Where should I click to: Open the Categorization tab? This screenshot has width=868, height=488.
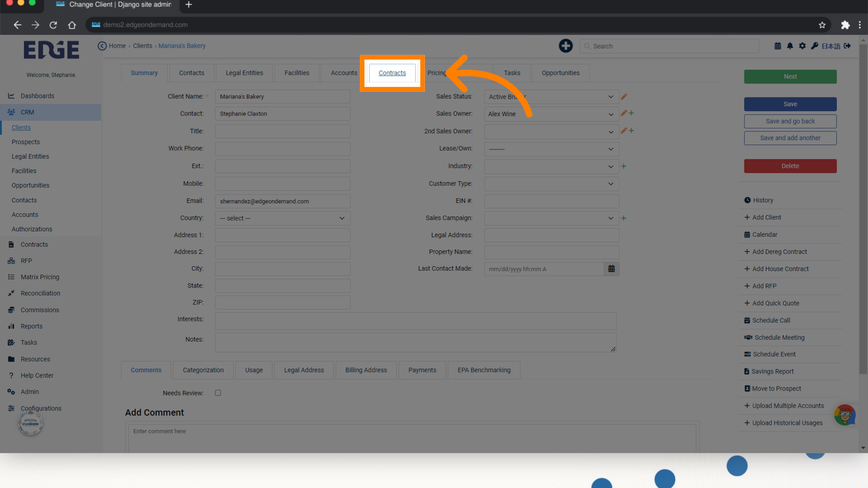click(x=203, y=370)
